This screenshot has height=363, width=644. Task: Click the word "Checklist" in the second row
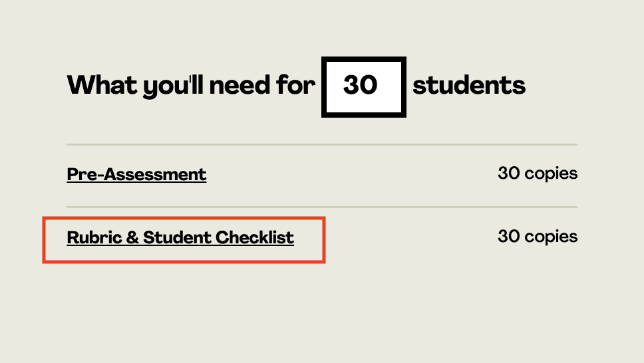255,238
